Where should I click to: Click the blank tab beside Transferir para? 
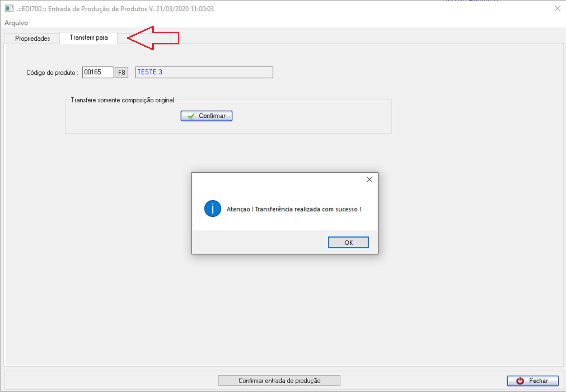[144, 38]
